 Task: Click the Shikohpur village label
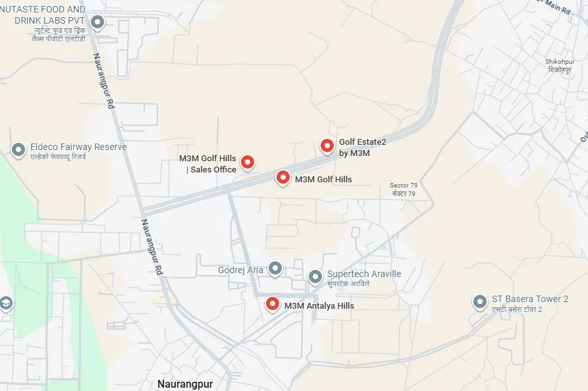[x=560, y=66]
